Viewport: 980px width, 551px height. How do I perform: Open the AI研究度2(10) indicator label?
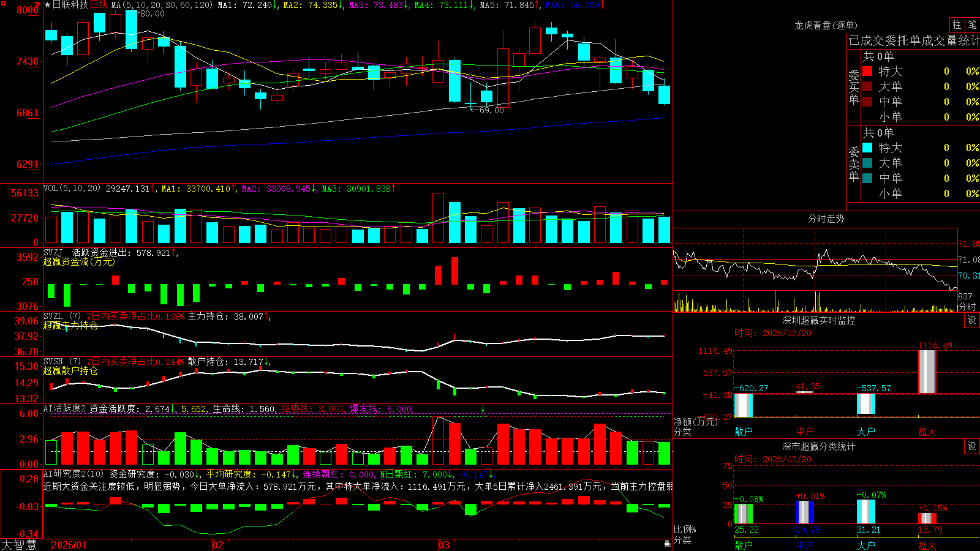pyautogui.click(x=73, y=474)
